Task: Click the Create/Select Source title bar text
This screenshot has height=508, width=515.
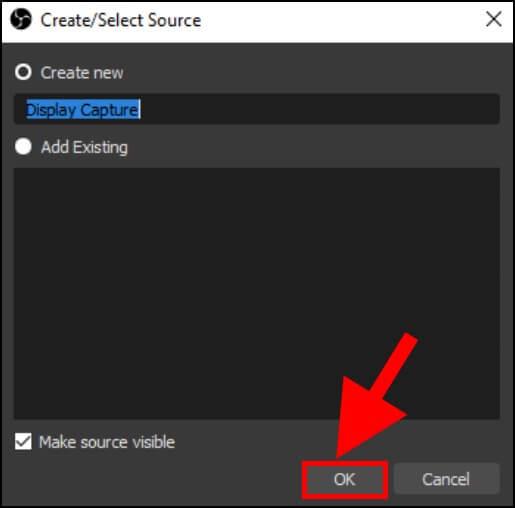Action: point(121,20)
